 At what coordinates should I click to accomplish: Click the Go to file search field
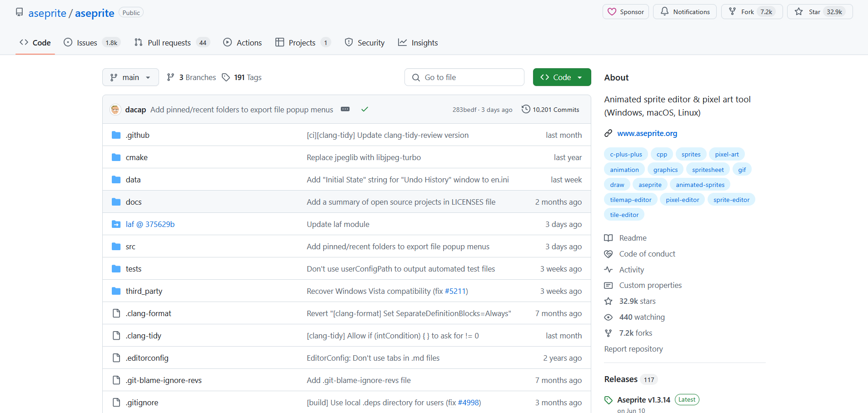tap(464, 77)
